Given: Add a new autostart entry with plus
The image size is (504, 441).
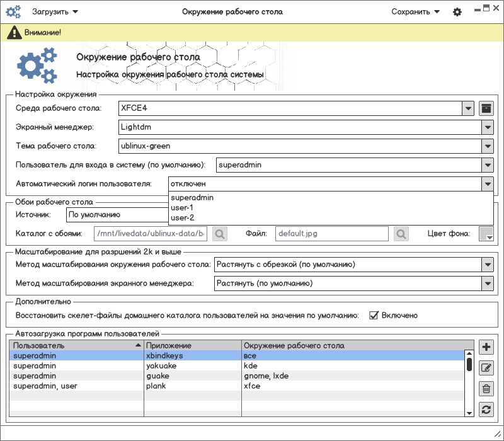Looking at the screenshot, I should [486, 347].
